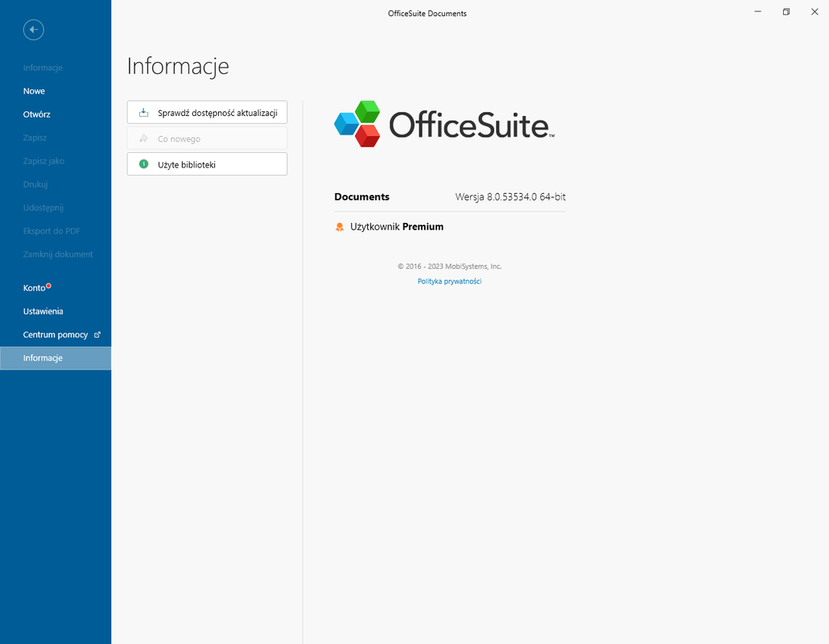Click the Użytkownik Premium text
This screenshot has height=644, width=829.
(397, 227)
